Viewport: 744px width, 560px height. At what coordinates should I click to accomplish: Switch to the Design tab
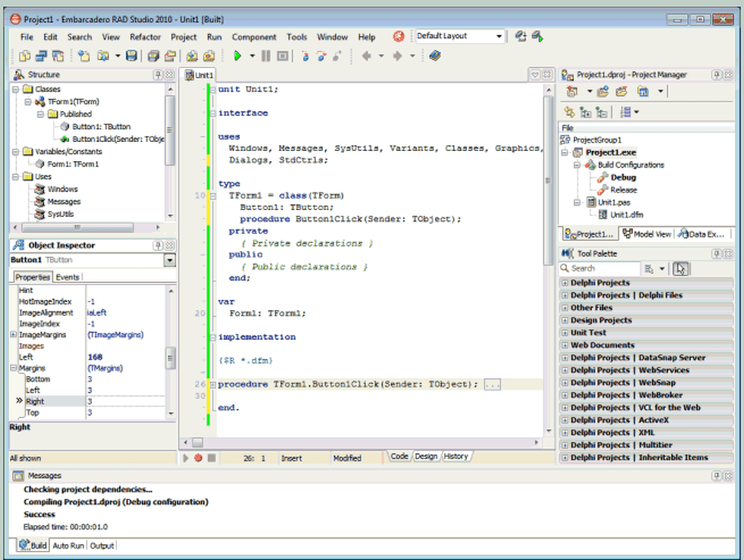coord(426,456)
